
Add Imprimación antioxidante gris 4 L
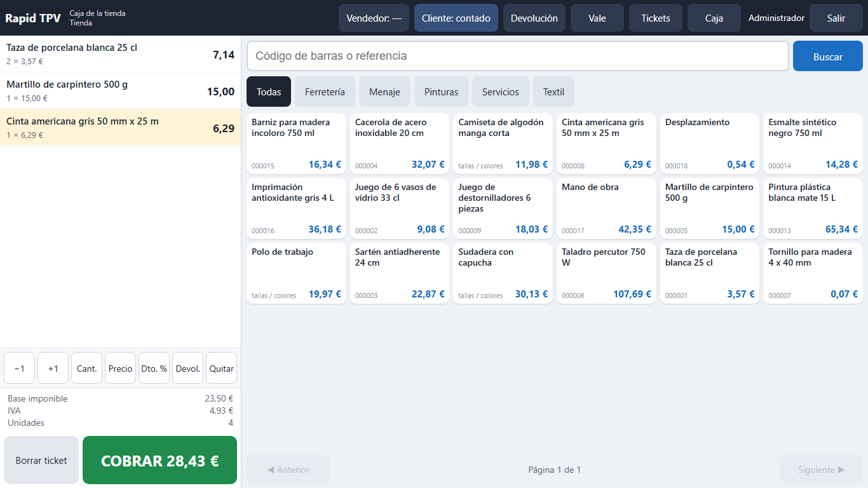[296, 208]
